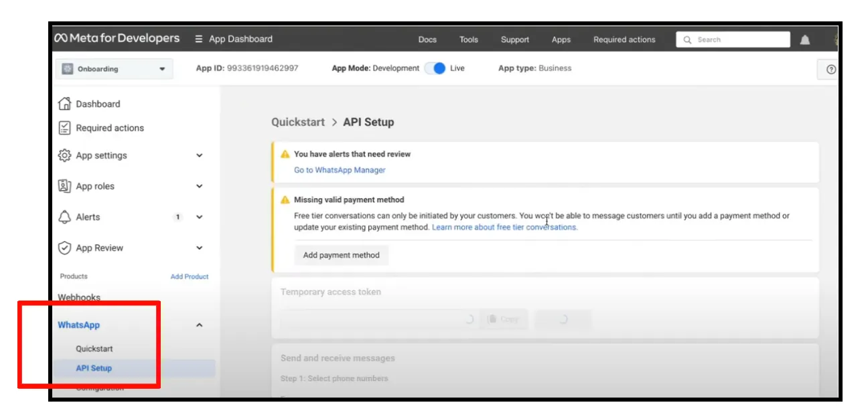
Task: Select Webhooks in Products list
Action: [x=79, y=297]
